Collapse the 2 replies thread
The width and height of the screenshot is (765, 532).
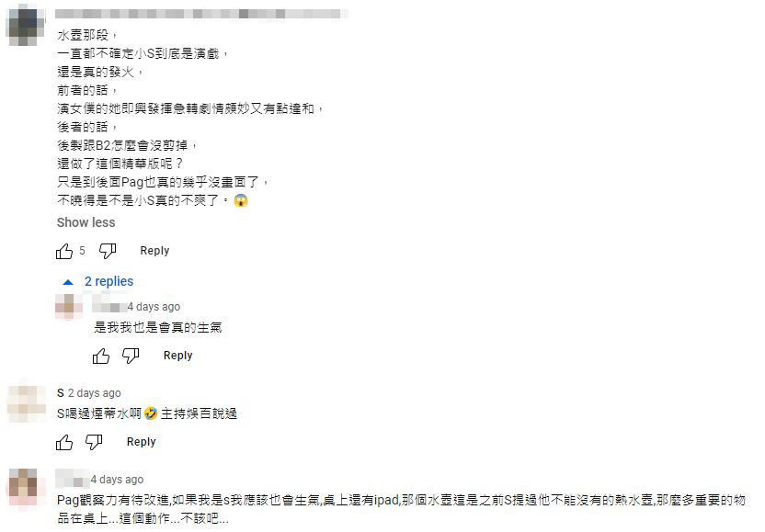98,281
